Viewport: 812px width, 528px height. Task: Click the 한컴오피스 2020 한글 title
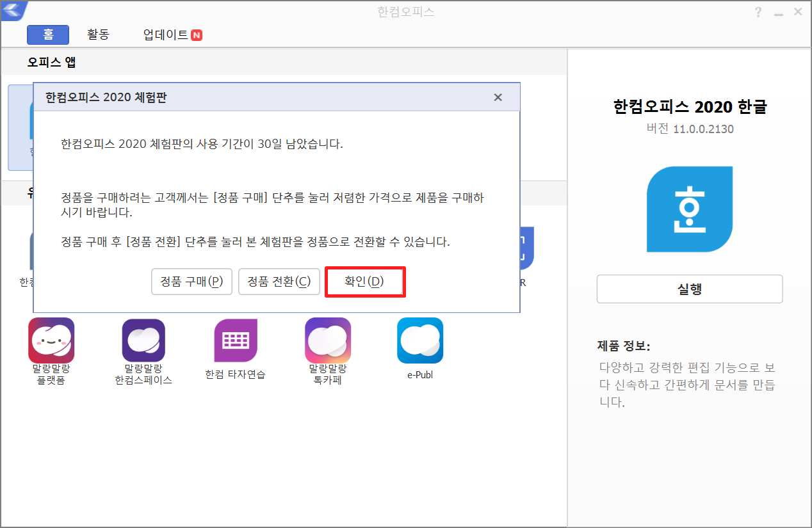pos(690,107)
